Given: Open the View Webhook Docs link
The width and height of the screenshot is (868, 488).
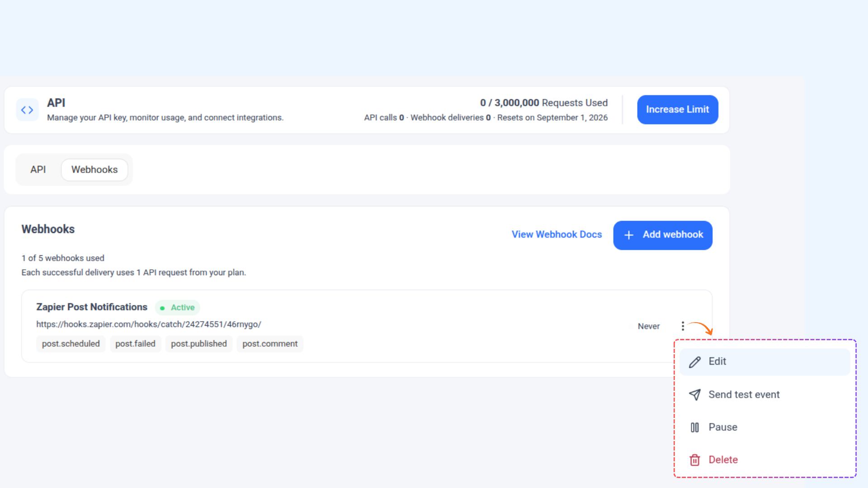Looking at the screenshot, I should [557, 235].
